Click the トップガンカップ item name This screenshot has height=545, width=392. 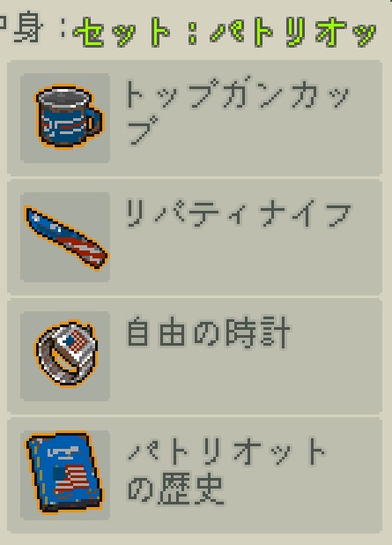[x=238, y=112]
